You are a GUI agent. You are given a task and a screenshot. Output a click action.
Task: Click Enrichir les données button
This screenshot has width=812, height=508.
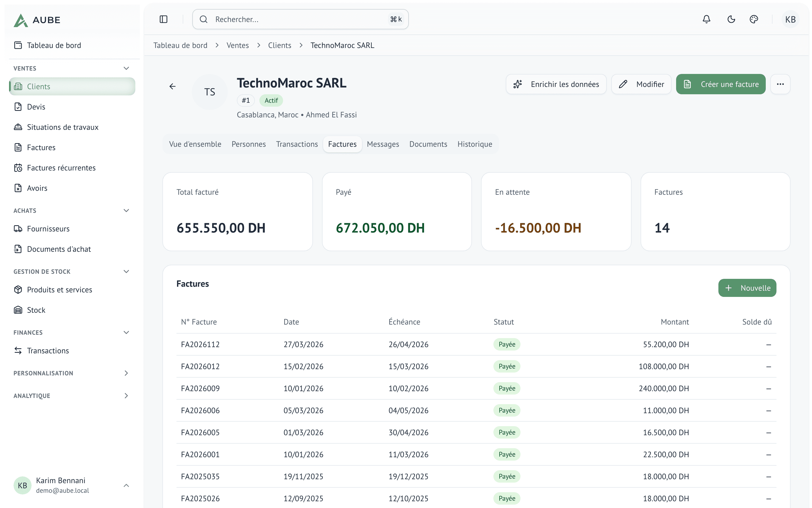pyautogui.click(x=556, y=84)
